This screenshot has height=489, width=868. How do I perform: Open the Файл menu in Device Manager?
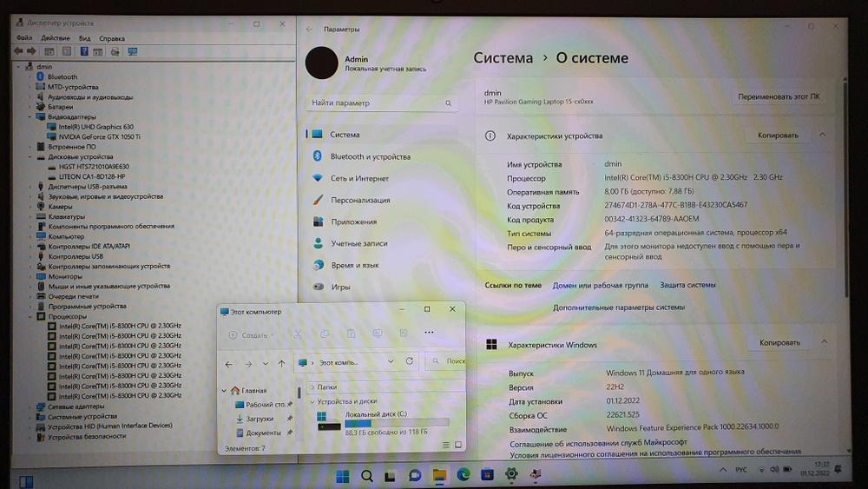point(23,38)
